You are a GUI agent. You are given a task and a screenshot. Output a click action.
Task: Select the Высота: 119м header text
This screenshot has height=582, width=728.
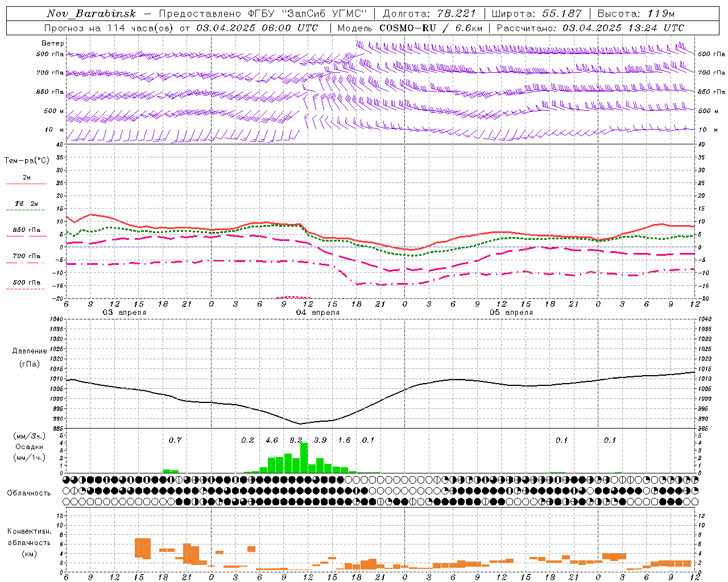[x=636, y=14]
